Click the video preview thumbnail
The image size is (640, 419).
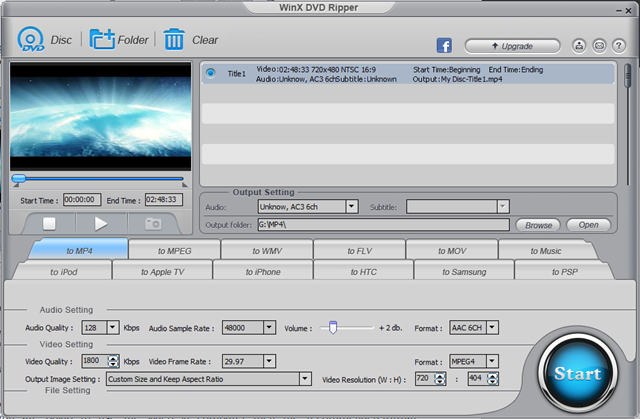pos(100,116)
